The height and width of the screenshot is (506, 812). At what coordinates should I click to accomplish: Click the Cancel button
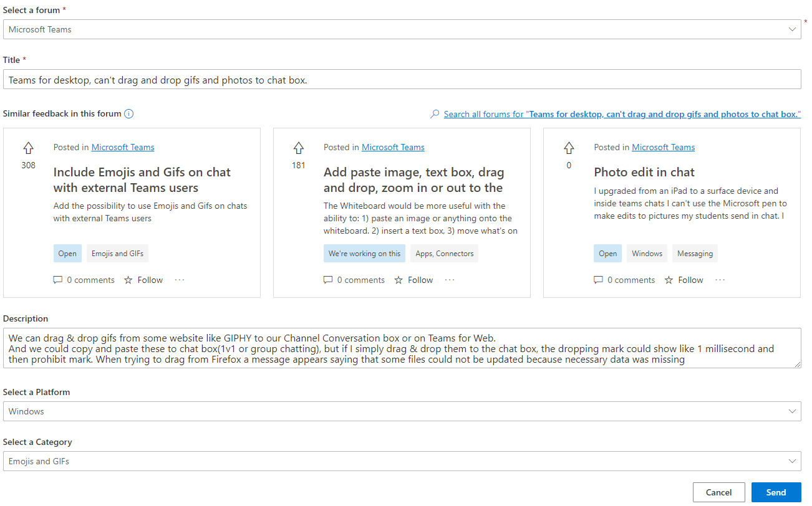point(719,492)
